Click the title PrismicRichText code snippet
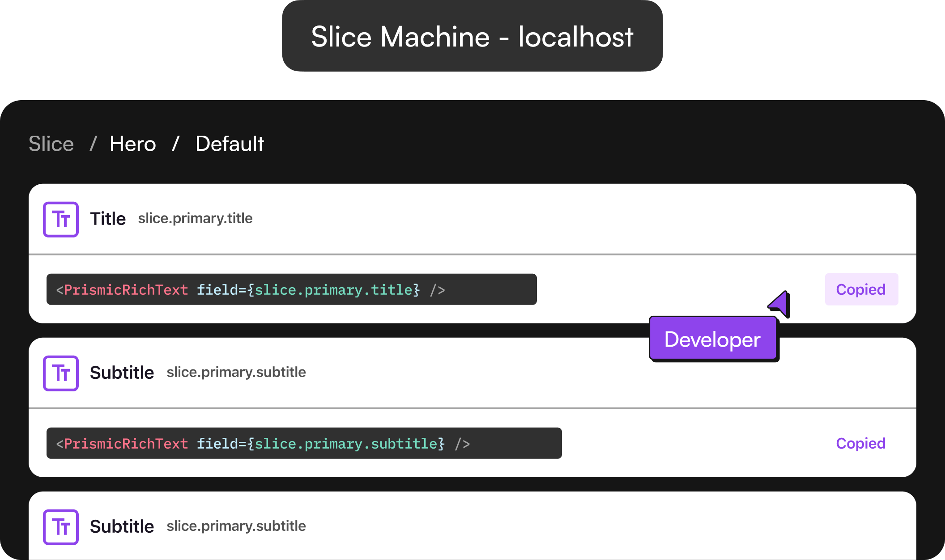The image size is (945, 560). (x=291, y=289)
